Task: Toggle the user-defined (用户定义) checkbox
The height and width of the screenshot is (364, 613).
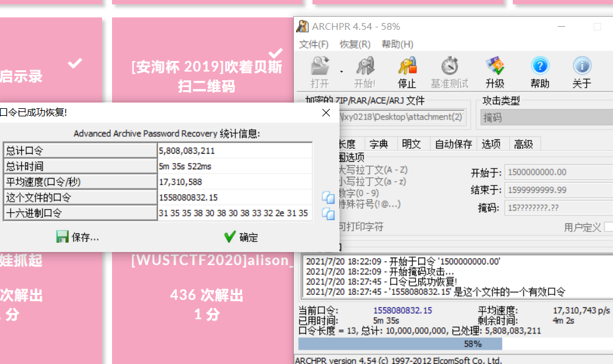Action: click(x=609, y=227)
